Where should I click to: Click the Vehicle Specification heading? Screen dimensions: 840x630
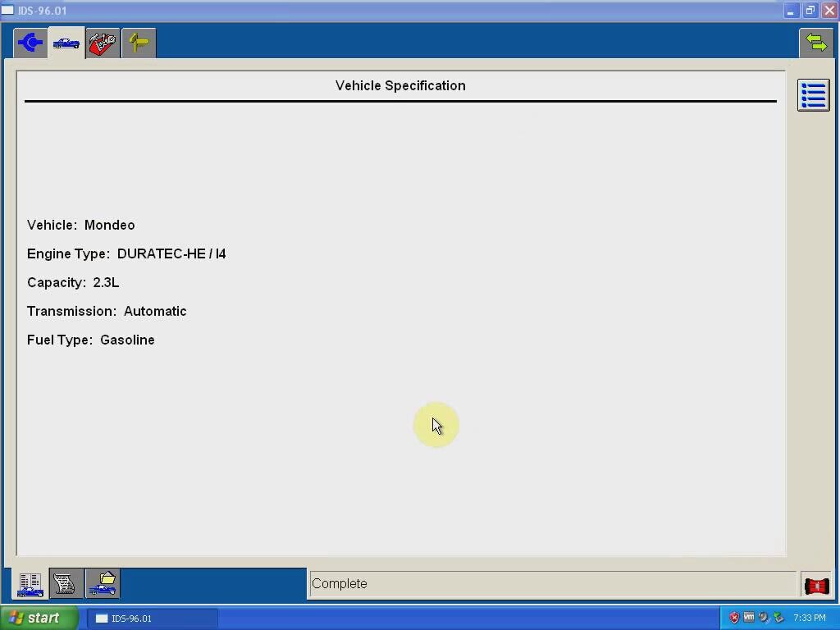click(400, 85)
